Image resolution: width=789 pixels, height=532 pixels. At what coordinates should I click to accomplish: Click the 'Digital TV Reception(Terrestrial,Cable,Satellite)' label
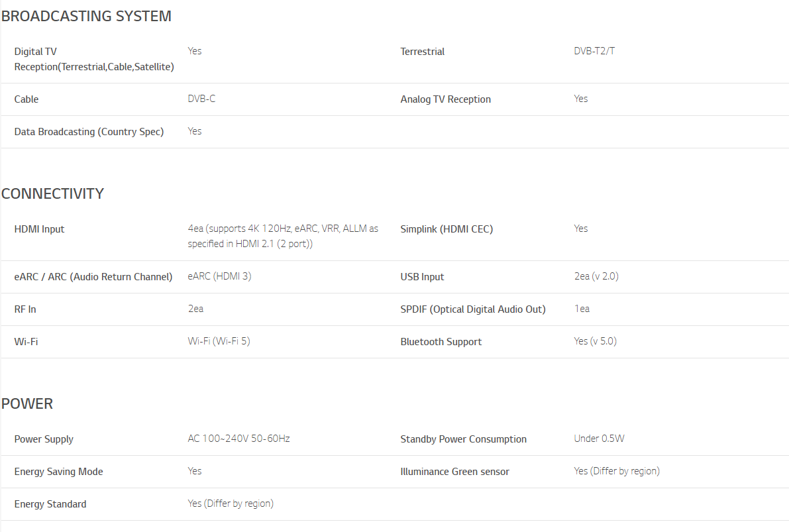coord(94,59)
